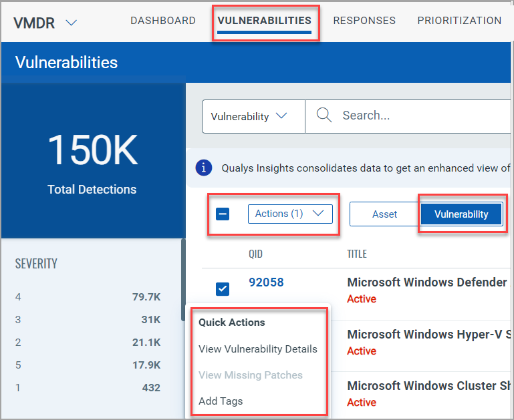Click the Qualys Insights info message

pos(366,168)
